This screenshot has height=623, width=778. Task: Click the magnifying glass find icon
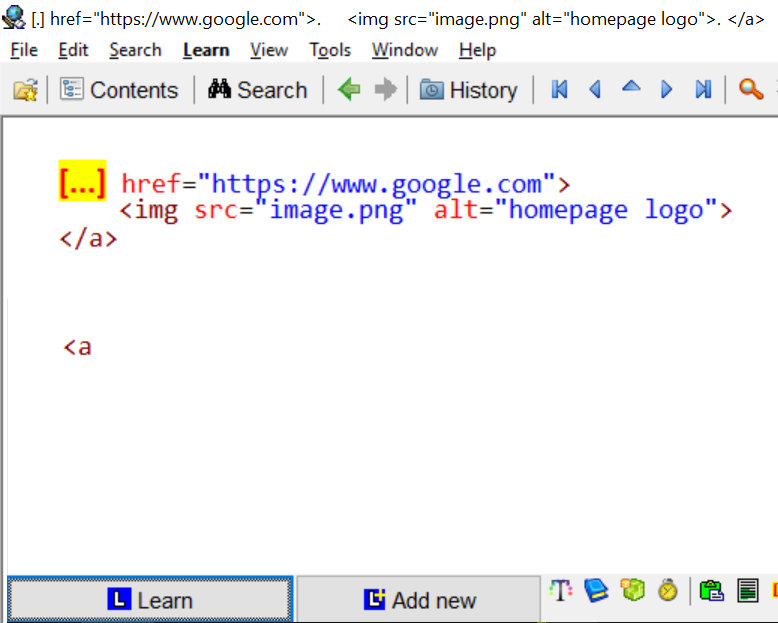pyautogui.click(x=751, y=90)
